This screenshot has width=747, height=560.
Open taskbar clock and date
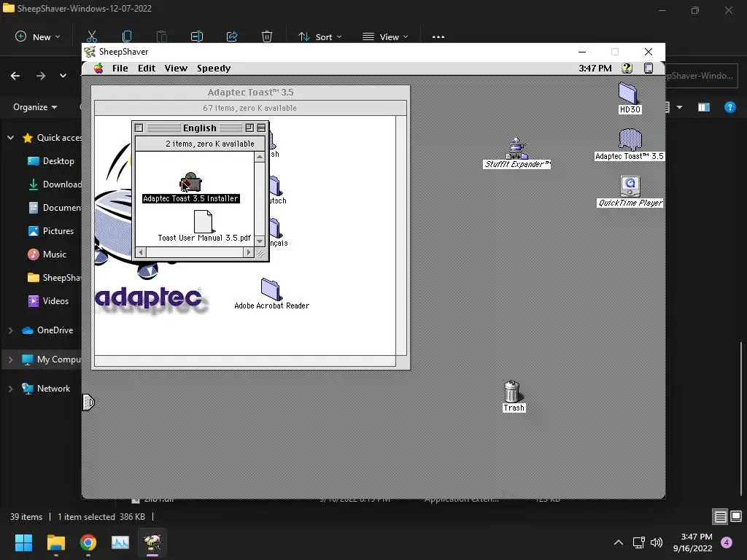[x=693, y=542]
